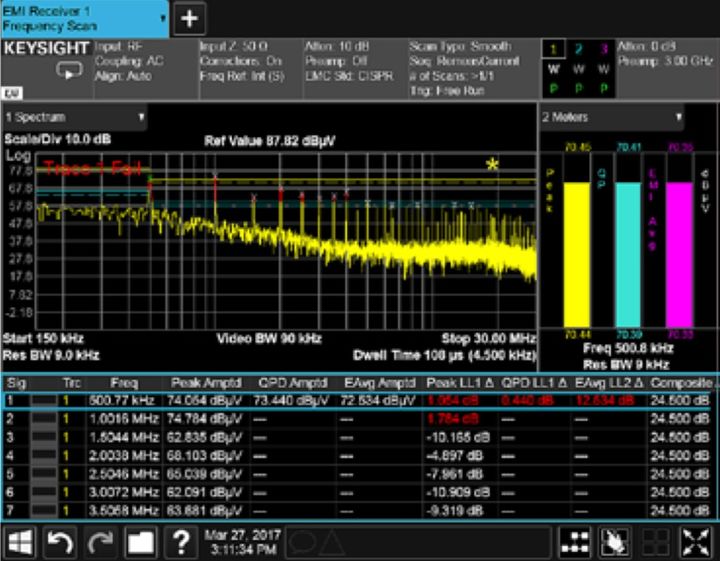Open help with the question mark icon
Viewport: 720px width, 561px height.
(180, 541)
